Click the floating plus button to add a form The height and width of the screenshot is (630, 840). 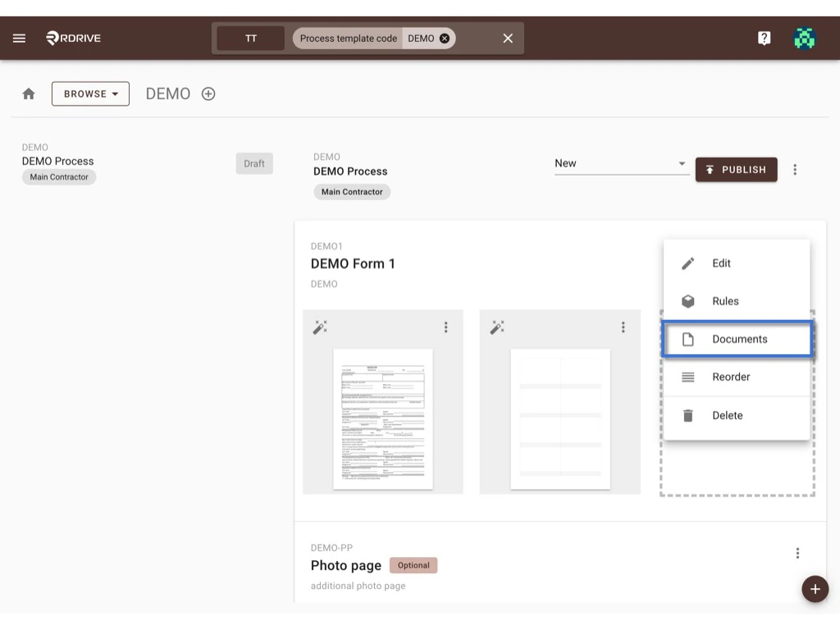(815, 589)
